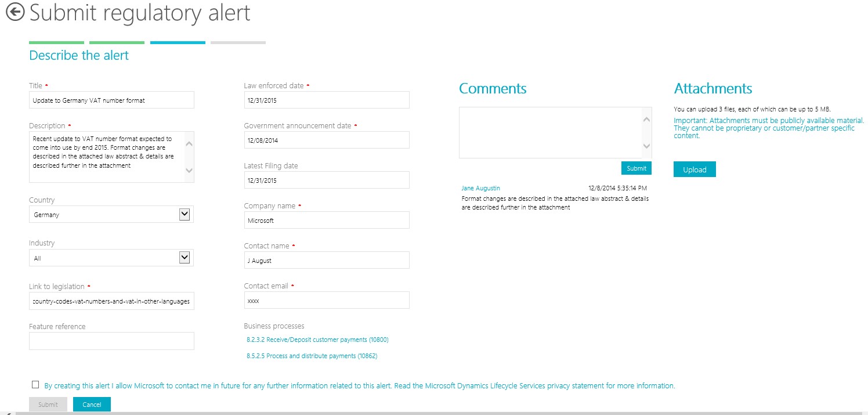Click the Jane Augustin commenter name
The image size is (868, 415).
(480, 188)
